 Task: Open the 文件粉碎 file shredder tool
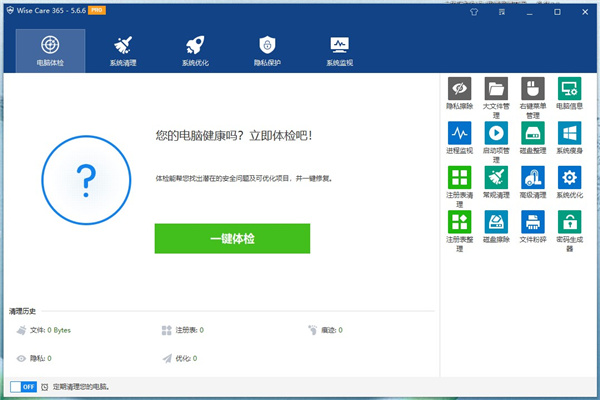point(532,224)
